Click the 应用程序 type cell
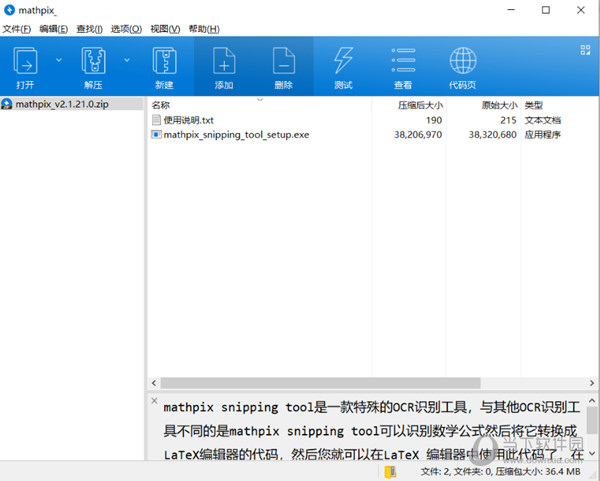This screenshot has width=600, height=481. tap(542, 135)
